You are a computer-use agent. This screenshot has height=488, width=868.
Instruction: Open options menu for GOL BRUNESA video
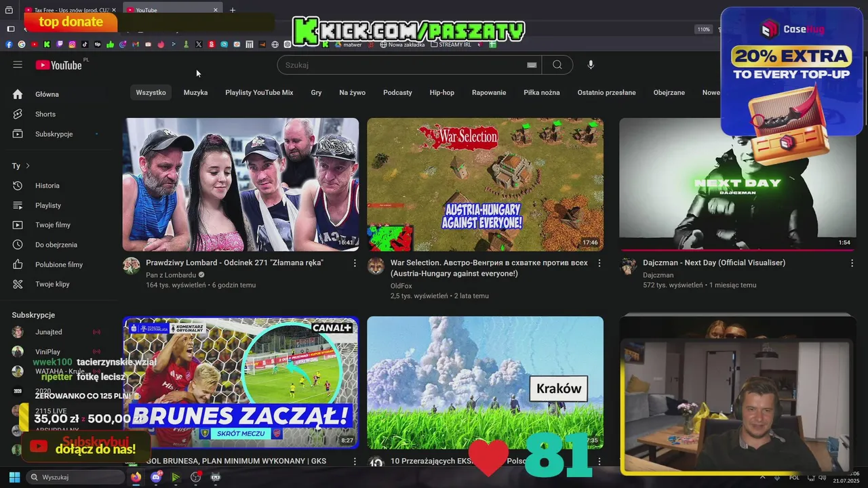click(354, 461)
